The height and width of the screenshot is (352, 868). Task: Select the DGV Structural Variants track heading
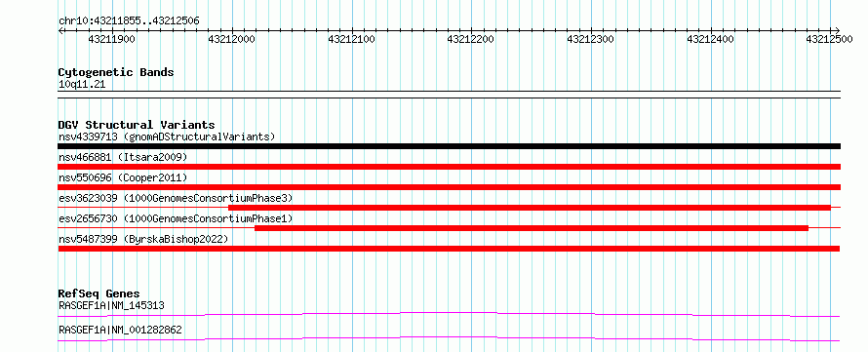137,125
